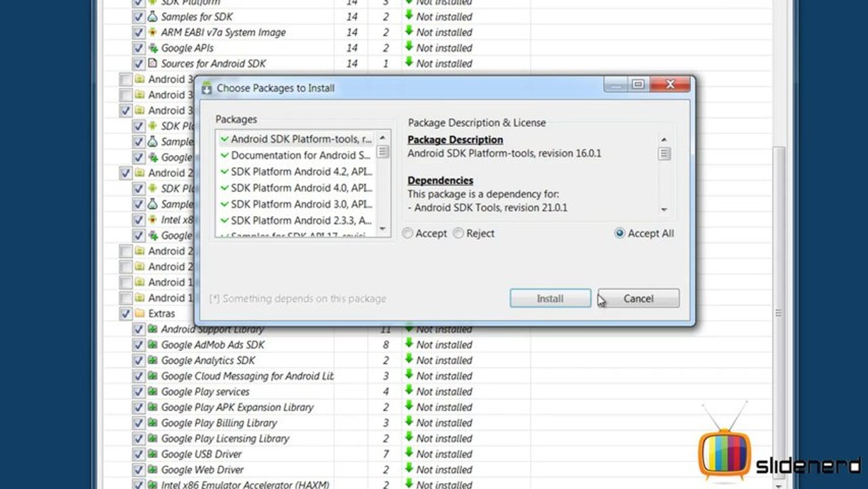Click the Google Play Licensing Library name
Viewport: 868px width, 489px height.
[x=225, y=439]
